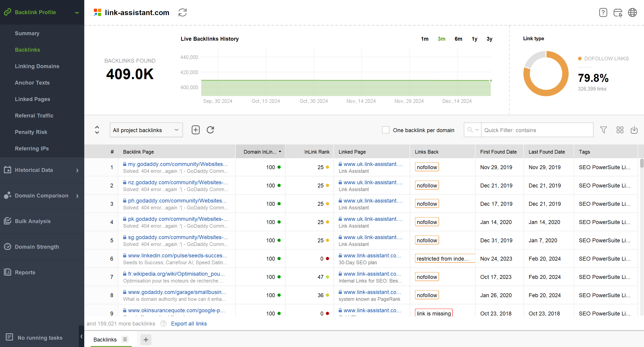Select the 3m history range
Image resolution: width=644 pixels, height=347 pixels.
click(x=441, y=39)
